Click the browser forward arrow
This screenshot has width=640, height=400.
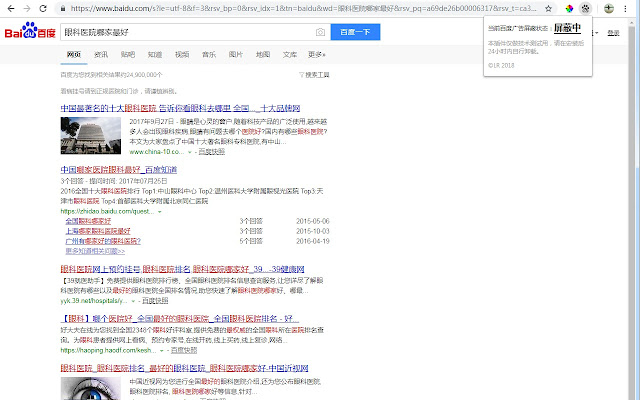point(27,8)
